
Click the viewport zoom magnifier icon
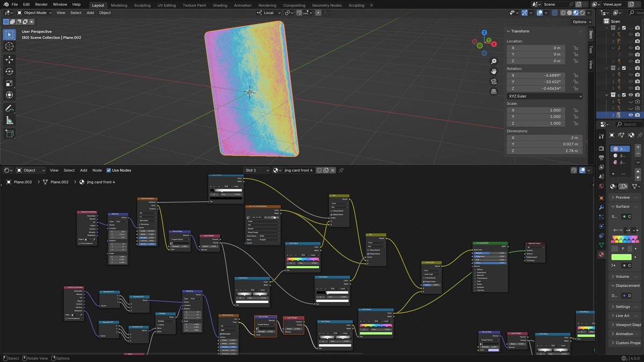point(494,61)
